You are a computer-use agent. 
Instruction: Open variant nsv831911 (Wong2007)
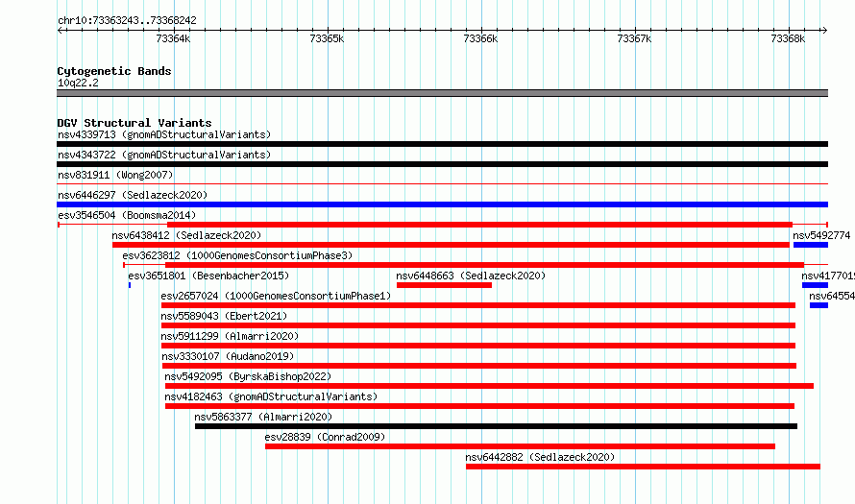point(115,175)
